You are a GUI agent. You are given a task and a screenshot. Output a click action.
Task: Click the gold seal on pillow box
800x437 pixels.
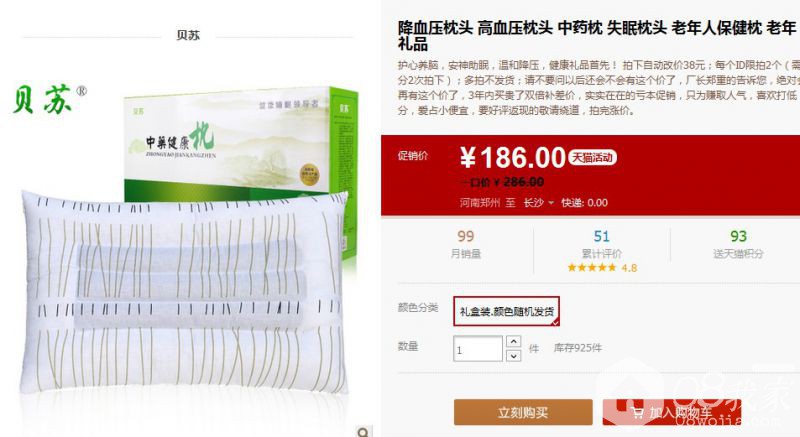[309, 174]
